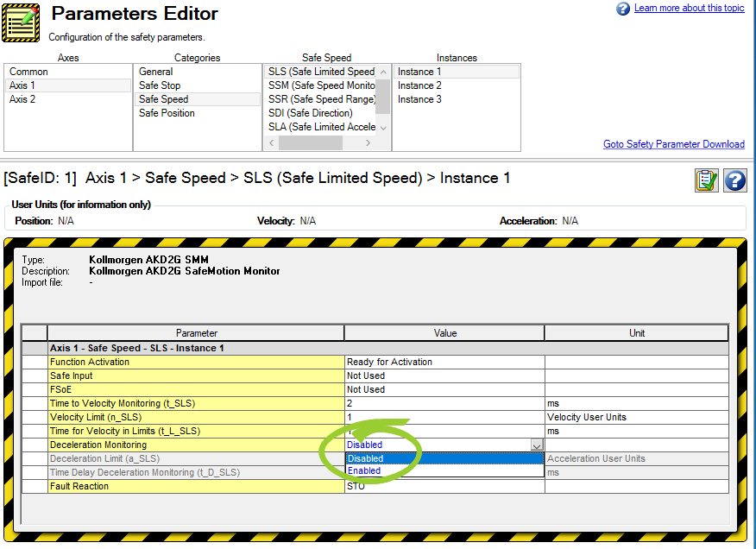The width and height of the screenshot is (756, 549).
Task: Go to Safety Parameter Download link
Action: coord(673,144)
